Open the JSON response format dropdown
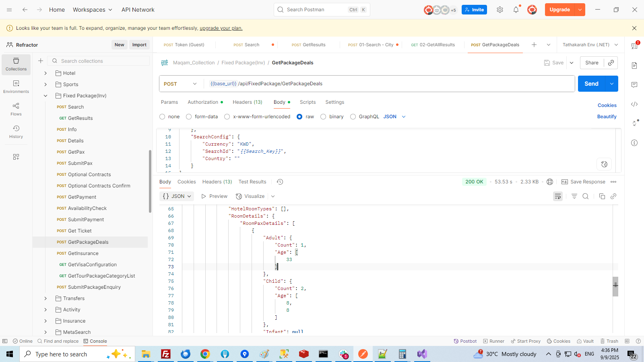The image size is (644, 362). tap(177, 196)
